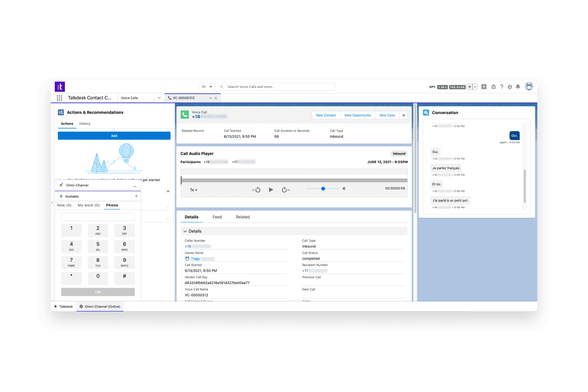Mute the call audio volume
Image resolution: width=588 pixels, height=392 pixels.
click(x=344, y=188)
